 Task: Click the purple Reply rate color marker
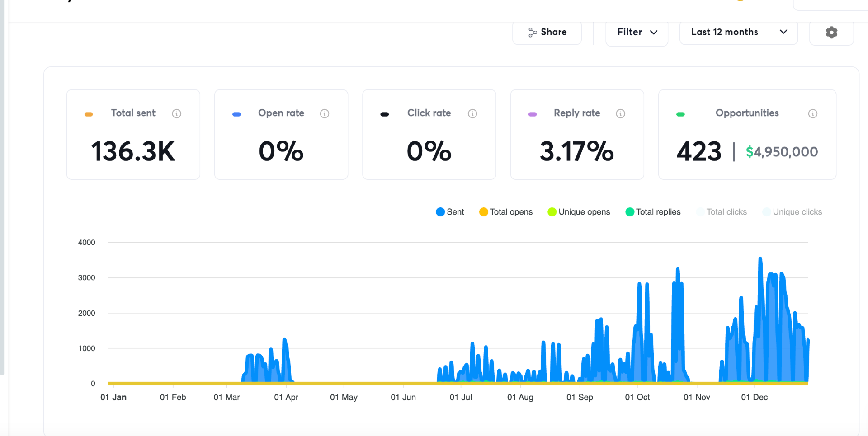[x=533, y=114]
